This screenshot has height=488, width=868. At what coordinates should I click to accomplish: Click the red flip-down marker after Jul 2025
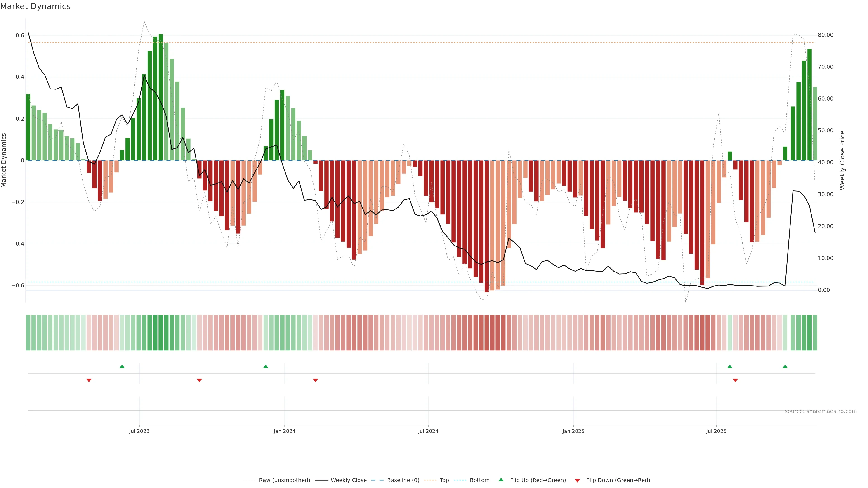click(x=735, y=380)
